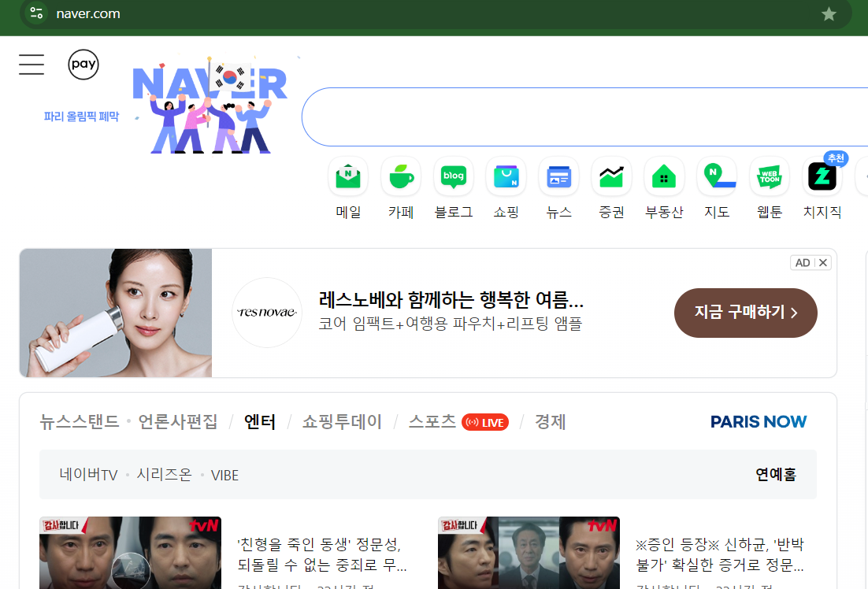
Task: Open the Blog (블로그) shortcut icon
Action: [454, 176]
